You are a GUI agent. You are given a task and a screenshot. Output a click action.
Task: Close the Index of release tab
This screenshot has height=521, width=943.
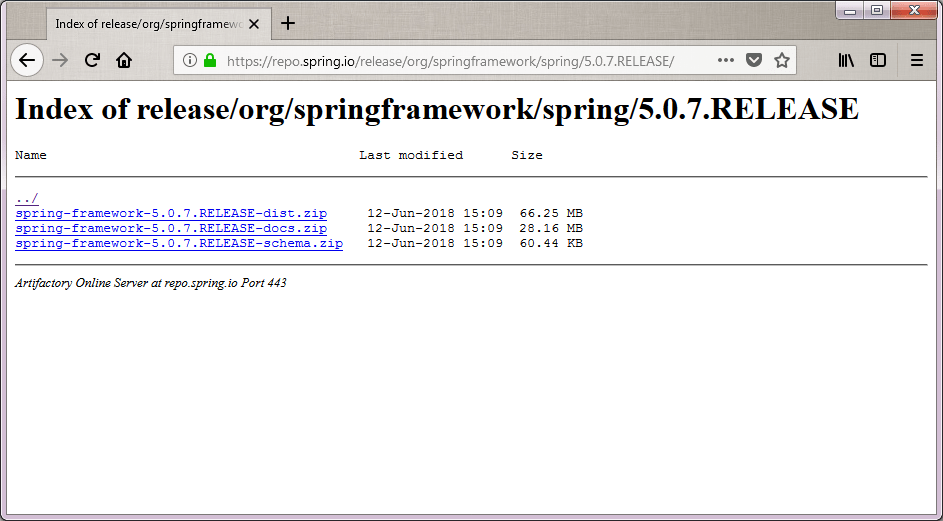click(x=254, y=24)
